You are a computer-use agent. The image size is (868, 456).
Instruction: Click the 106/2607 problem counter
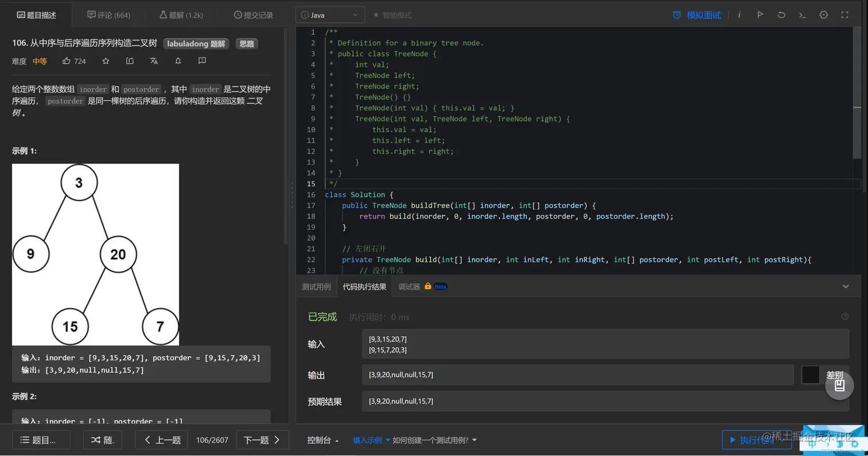click(x=212, y=441)
